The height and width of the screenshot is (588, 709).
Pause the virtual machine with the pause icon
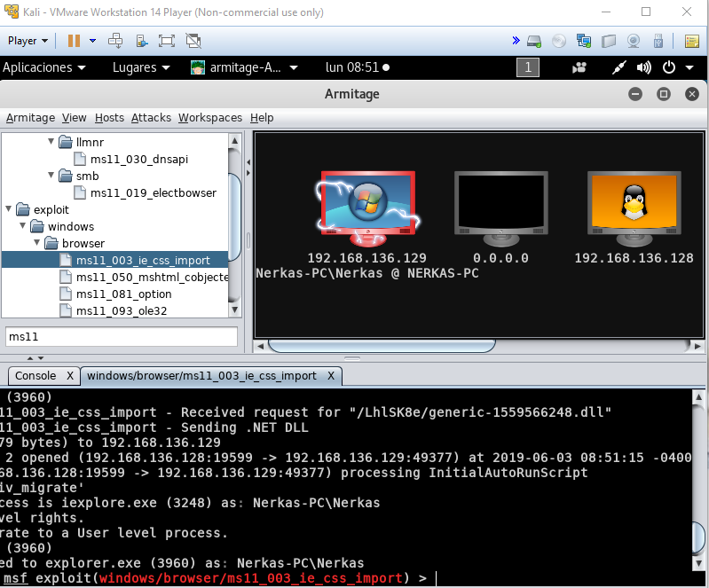click(x=74, y=41)
